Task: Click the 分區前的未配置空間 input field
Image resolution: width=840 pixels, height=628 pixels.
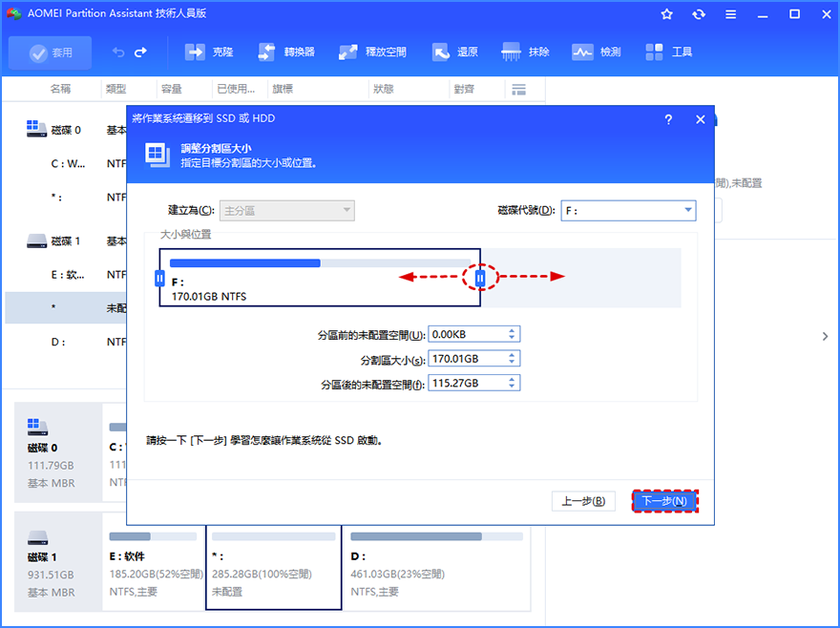Action: [x=474, y=334]
